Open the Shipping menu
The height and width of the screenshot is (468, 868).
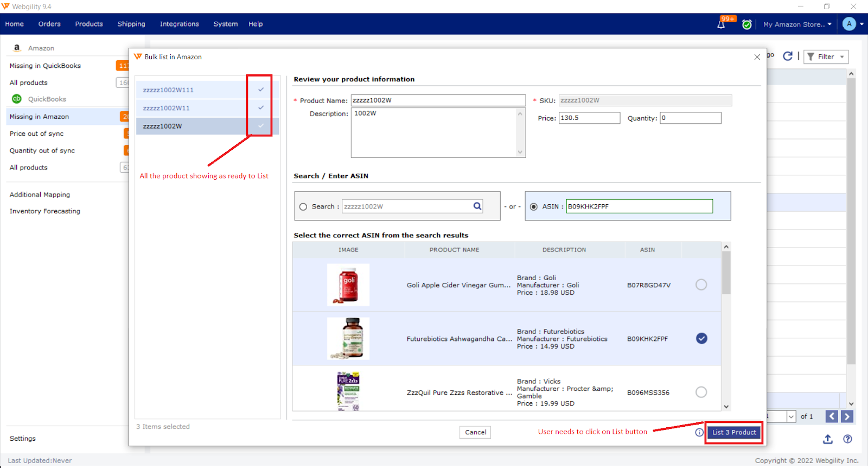(x=131, y=24)
